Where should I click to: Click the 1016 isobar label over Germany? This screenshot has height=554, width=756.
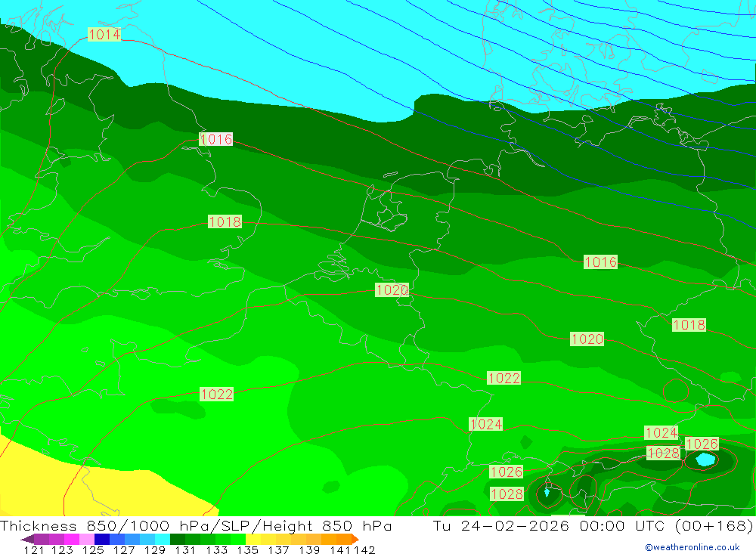[x=600, y=262]
